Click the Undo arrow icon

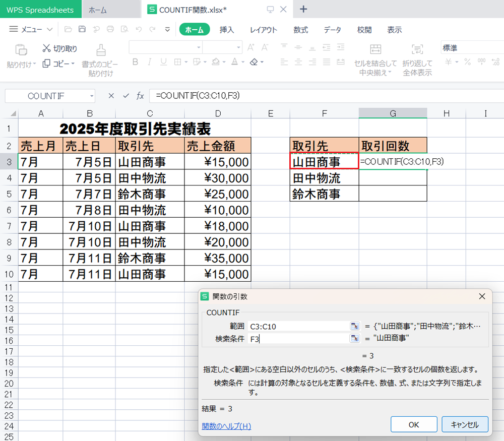[139, 29]
